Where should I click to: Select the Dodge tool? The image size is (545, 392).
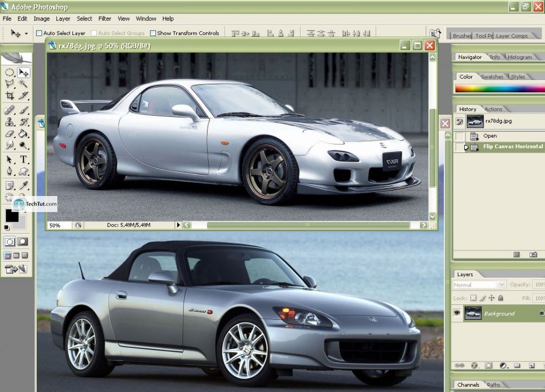click(24, 145)
